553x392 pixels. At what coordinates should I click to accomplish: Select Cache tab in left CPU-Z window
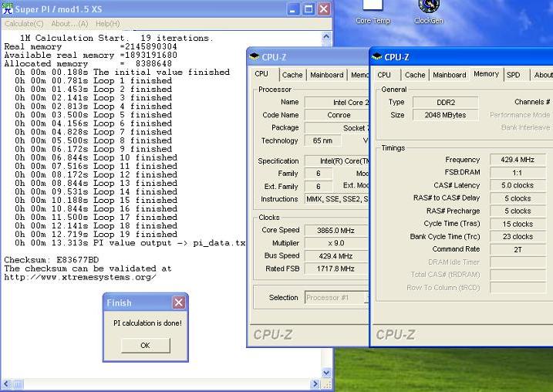(x=292, y=75)
